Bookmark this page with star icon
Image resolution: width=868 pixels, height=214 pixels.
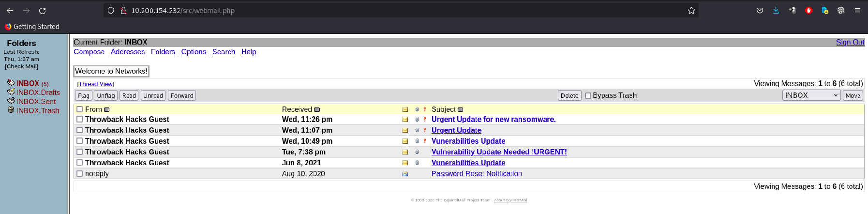(x=691, y=11)
